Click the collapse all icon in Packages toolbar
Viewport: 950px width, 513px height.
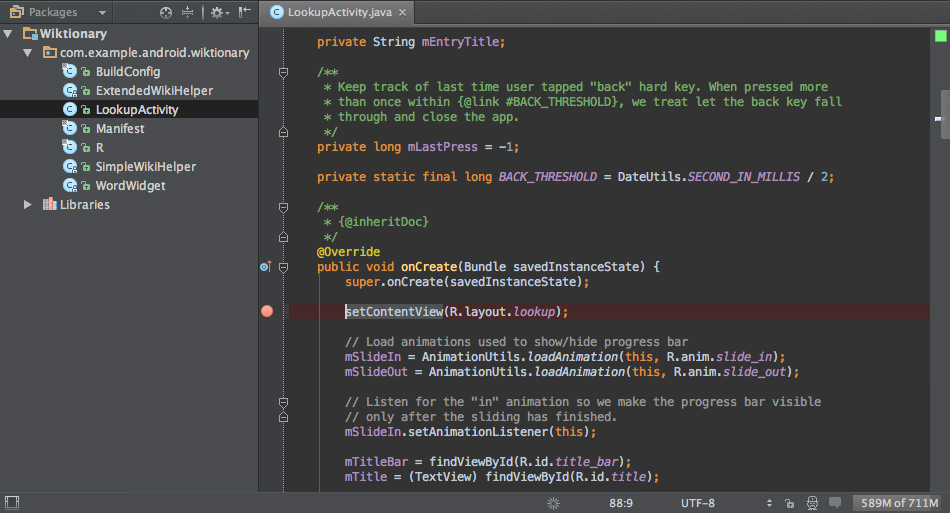point(187,12)
